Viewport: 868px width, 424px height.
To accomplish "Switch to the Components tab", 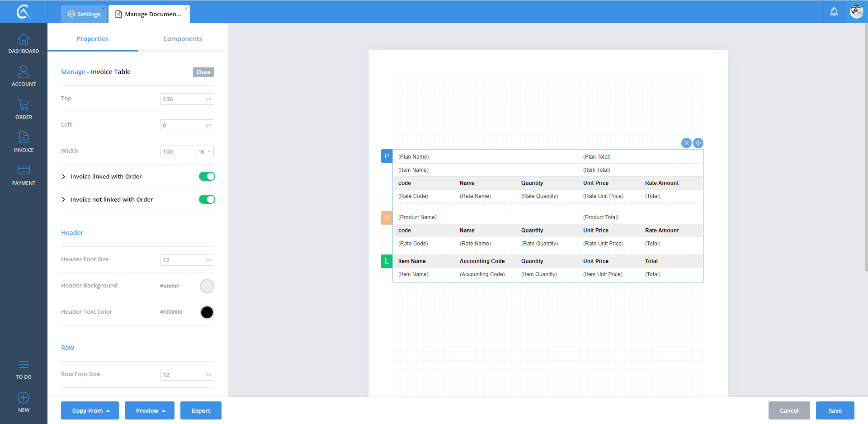I will coord(183,39).
